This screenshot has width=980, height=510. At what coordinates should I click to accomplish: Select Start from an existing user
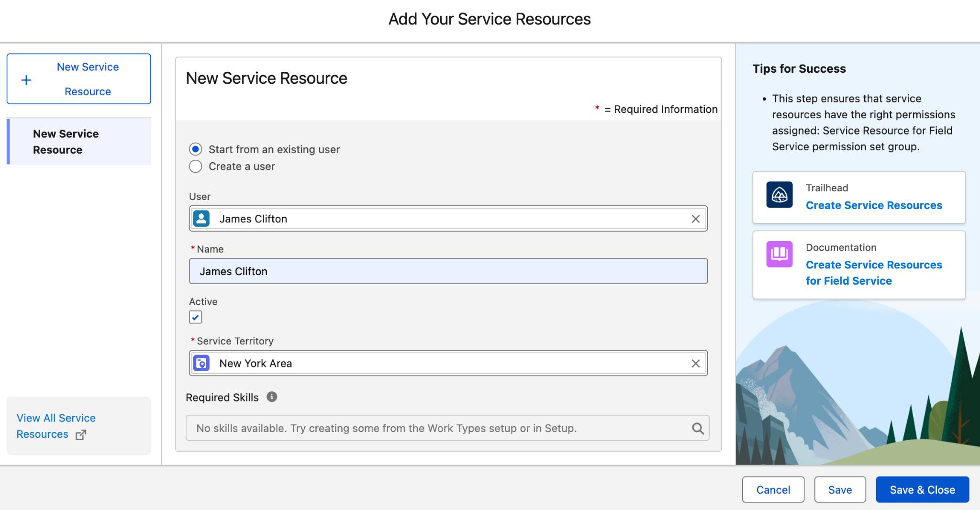[x=195, y=149]
